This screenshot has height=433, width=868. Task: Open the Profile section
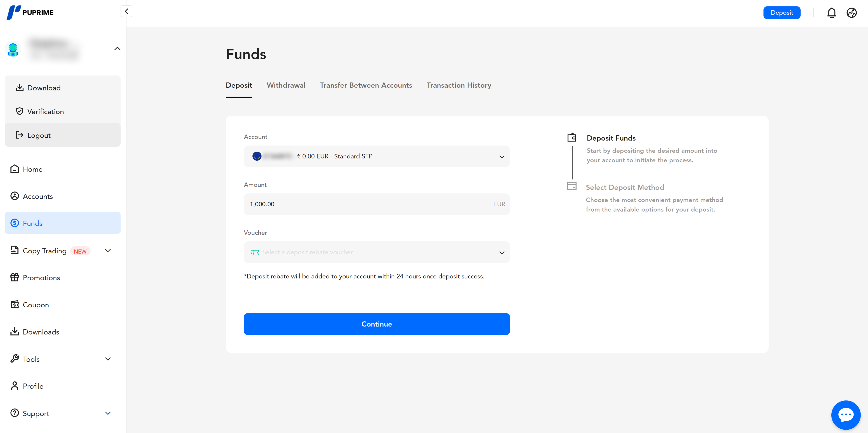point(33,386)
